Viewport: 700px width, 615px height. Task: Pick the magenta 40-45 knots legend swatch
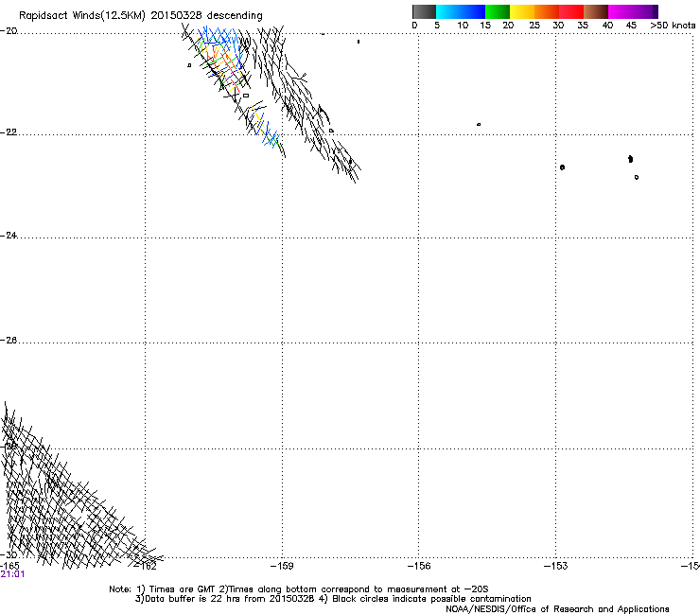pyautogui.click(x=621, y=11)
